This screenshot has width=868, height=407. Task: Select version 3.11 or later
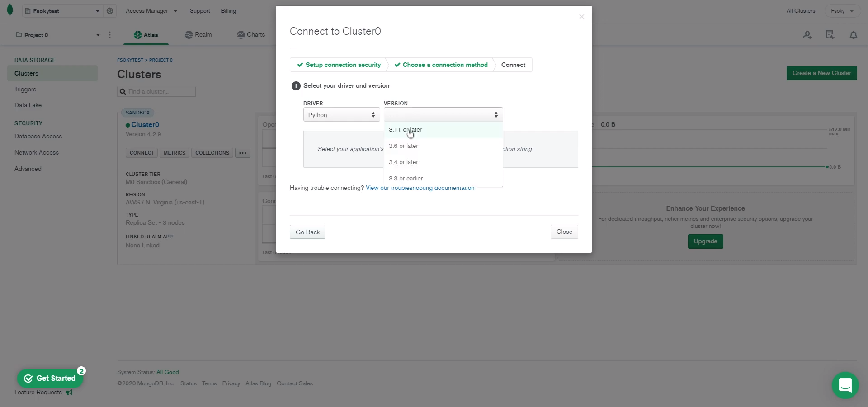tap(443, 130)
